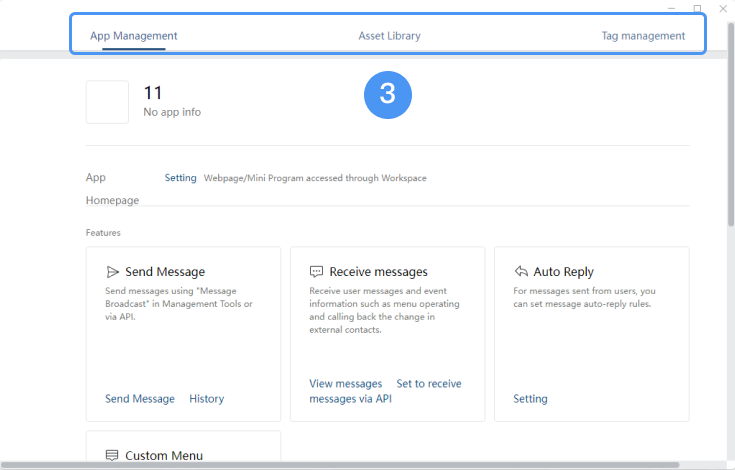Click the horizontal scrollbar at the bottom
This screenshot has height=470, width=735.
tap(340, 465)
